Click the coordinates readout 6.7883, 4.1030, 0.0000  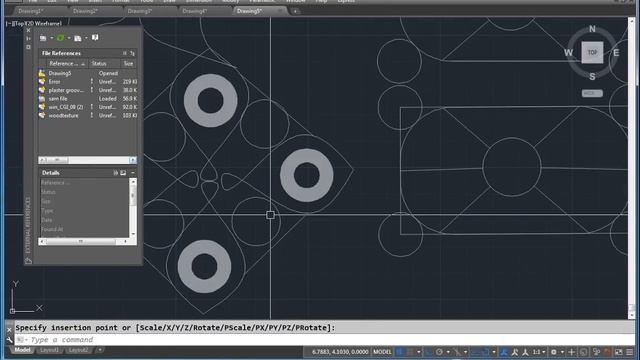340,352
